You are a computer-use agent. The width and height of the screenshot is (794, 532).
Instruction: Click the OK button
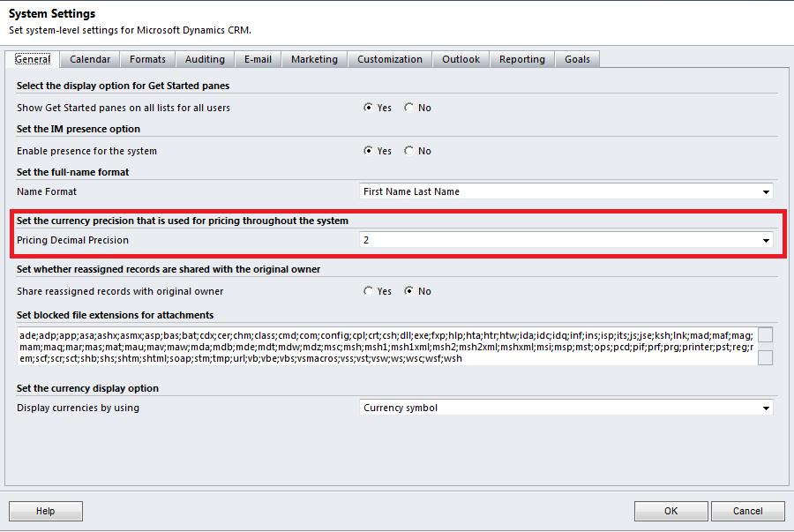tap(670, 511)
